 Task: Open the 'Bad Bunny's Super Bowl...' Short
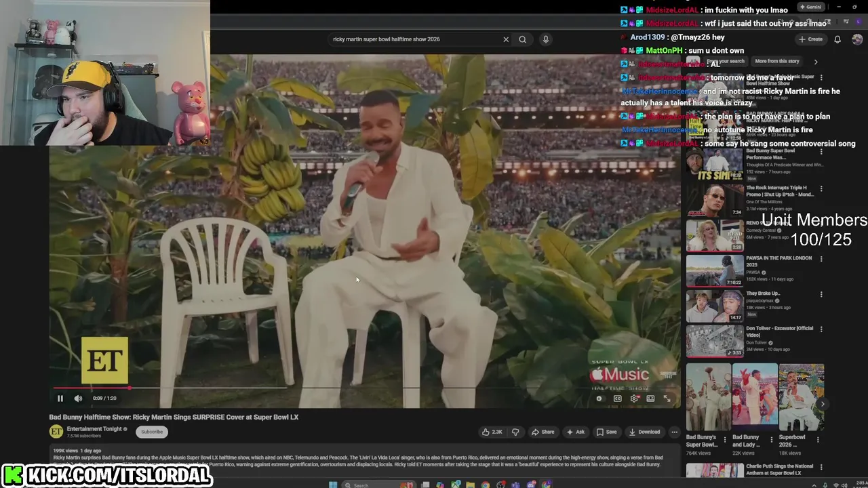(x=709, y=397)
